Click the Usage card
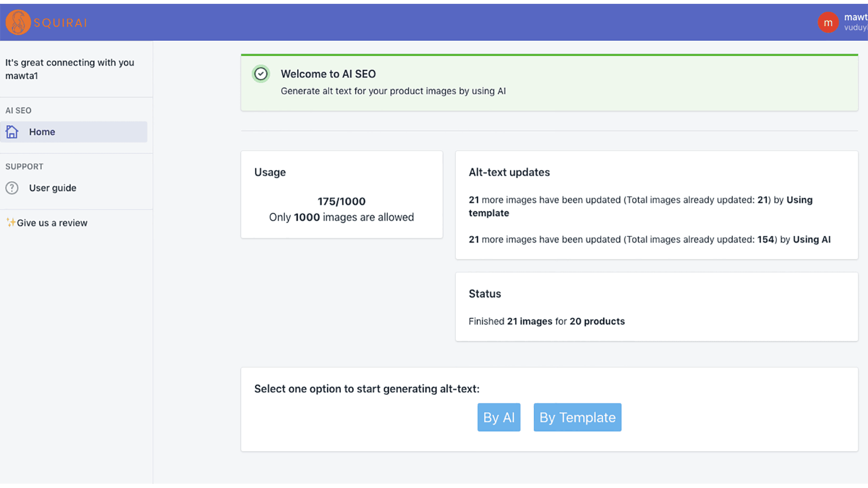Viewport: 868px width, 488px height. [342, 194]
